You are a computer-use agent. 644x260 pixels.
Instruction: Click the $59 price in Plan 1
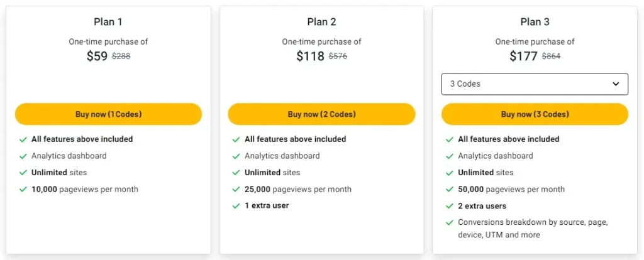pos(97,56)
